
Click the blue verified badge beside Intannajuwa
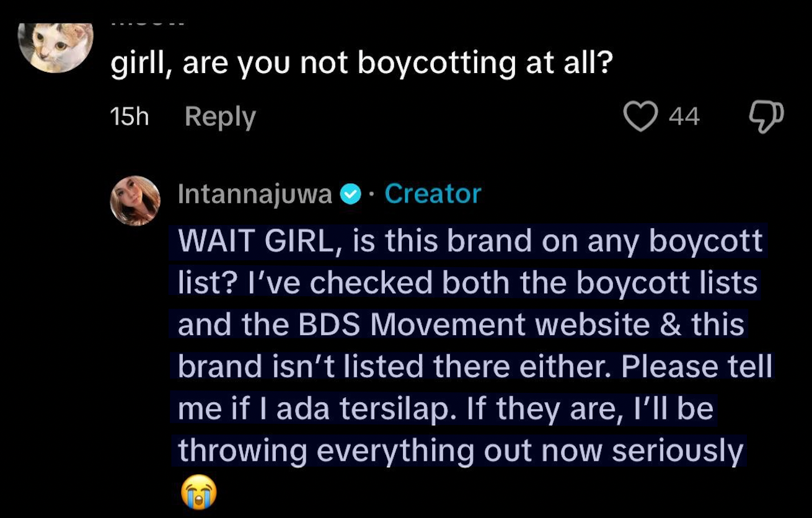point(351,195)
